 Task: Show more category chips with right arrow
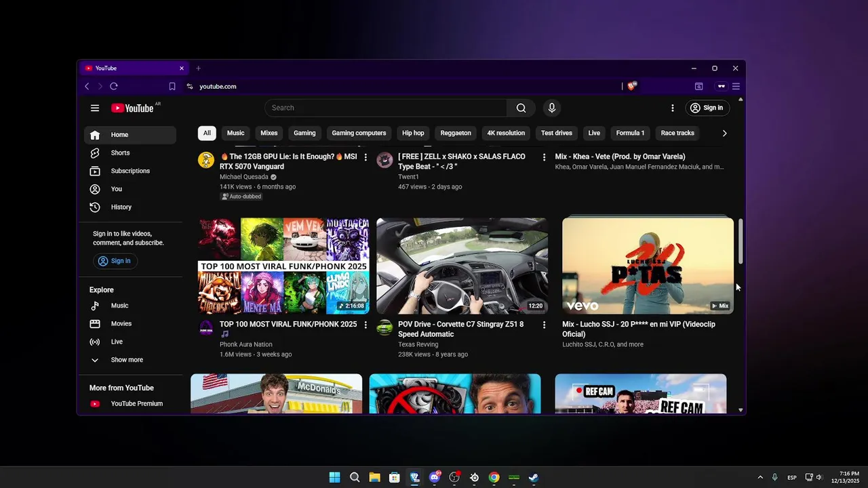[x=724, y=134]
